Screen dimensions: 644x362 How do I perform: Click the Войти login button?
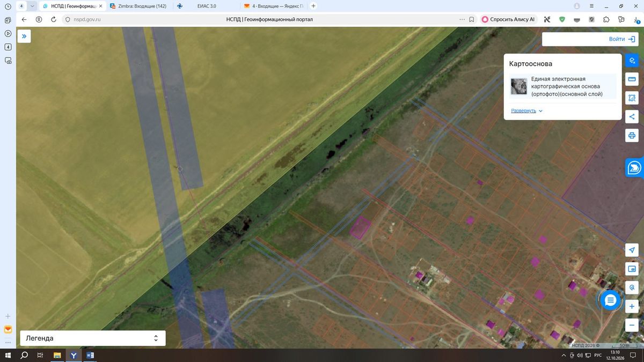point(622,39)
